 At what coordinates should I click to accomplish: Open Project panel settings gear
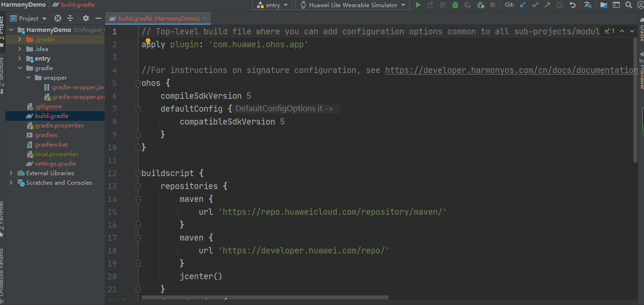tap(86, 18)
